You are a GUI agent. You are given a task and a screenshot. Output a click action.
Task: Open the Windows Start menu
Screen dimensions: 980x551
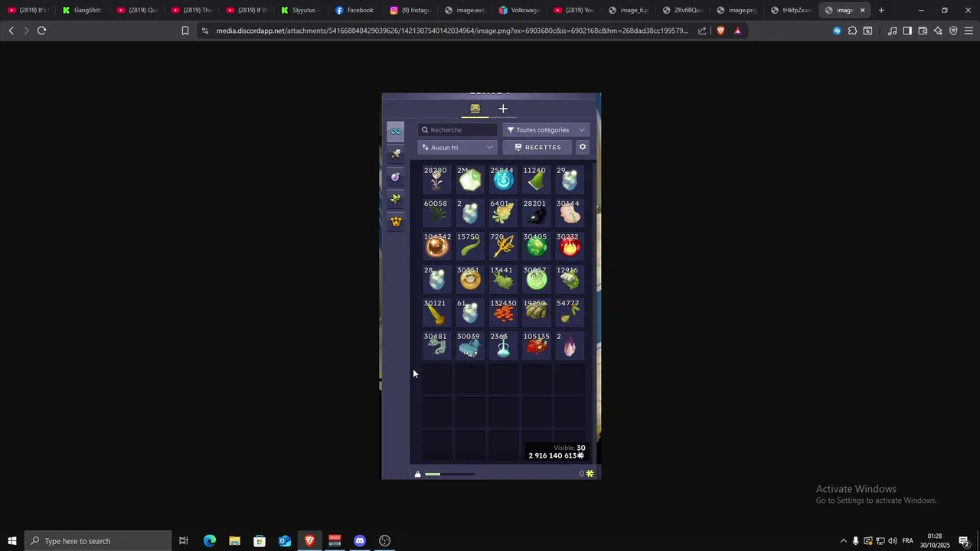pos(11,541)
